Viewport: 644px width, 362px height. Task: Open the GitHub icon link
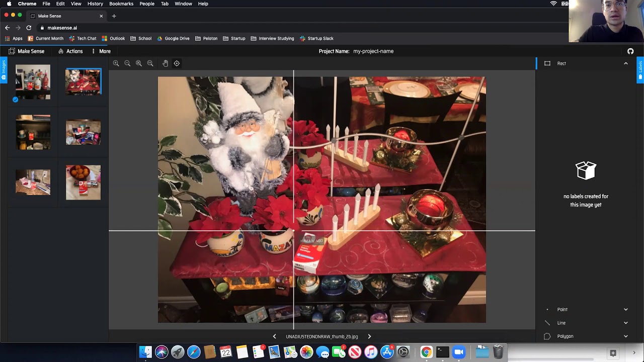630,51
